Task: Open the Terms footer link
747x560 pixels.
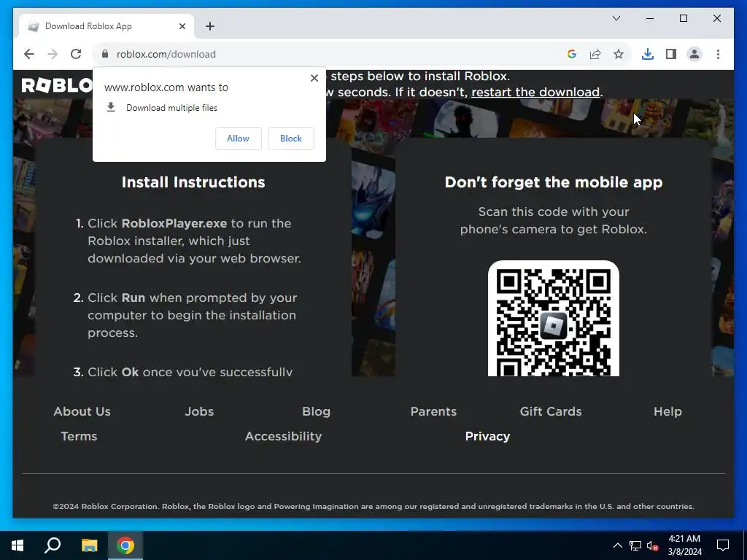Action: tap(79, 436)
